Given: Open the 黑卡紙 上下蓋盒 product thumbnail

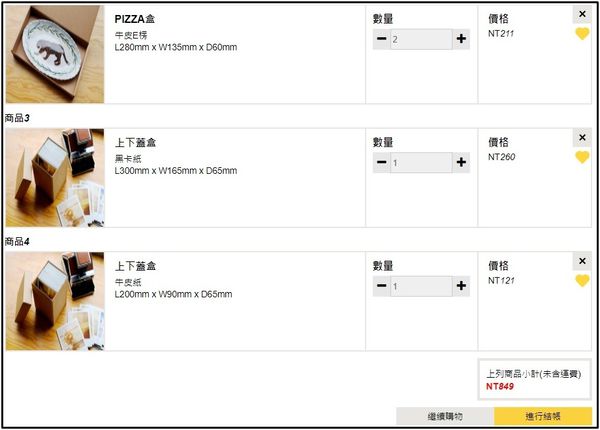Looking at the screenshot, I should coord(55,177).
